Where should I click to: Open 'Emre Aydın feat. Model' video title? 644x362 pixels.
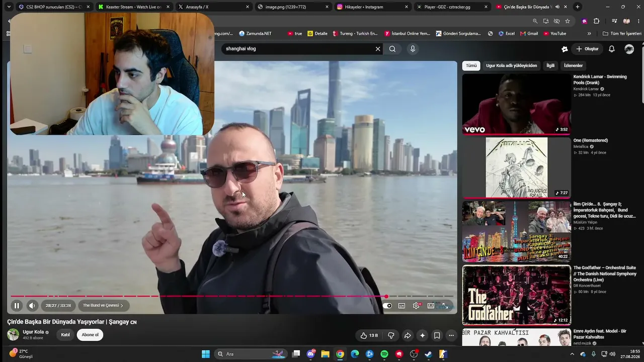click(x=600, y=334)
